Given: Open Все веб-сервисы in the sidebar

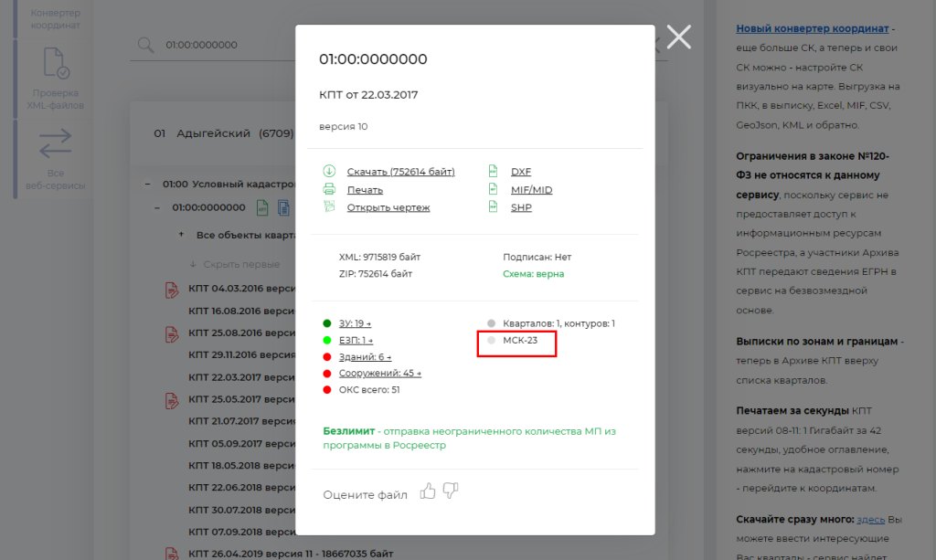Looking at the screenshot, I should point(56,160).
